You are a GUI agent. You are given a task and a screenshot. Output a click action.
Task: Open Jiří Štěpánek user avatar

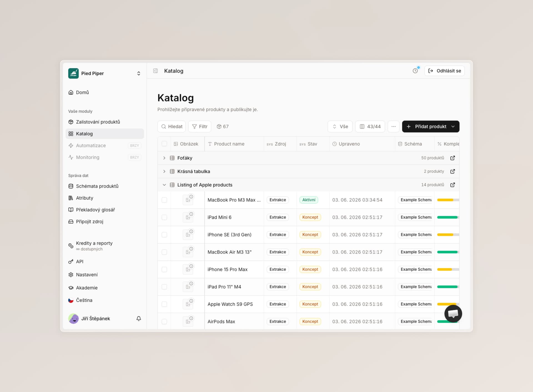pos(74,318)
